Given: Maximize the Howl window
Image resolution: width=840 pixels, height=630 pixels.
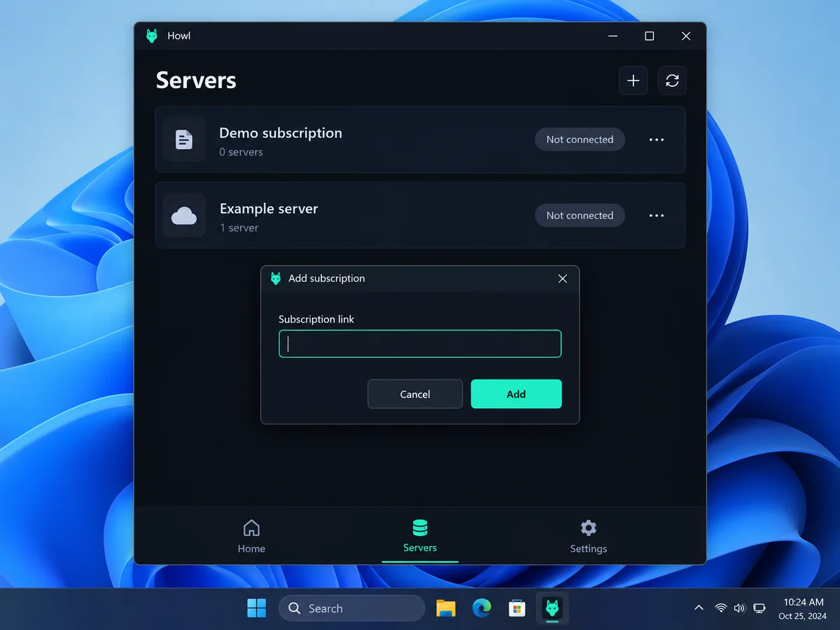Looking at the screenshot, I should click(x=650, y=36).
